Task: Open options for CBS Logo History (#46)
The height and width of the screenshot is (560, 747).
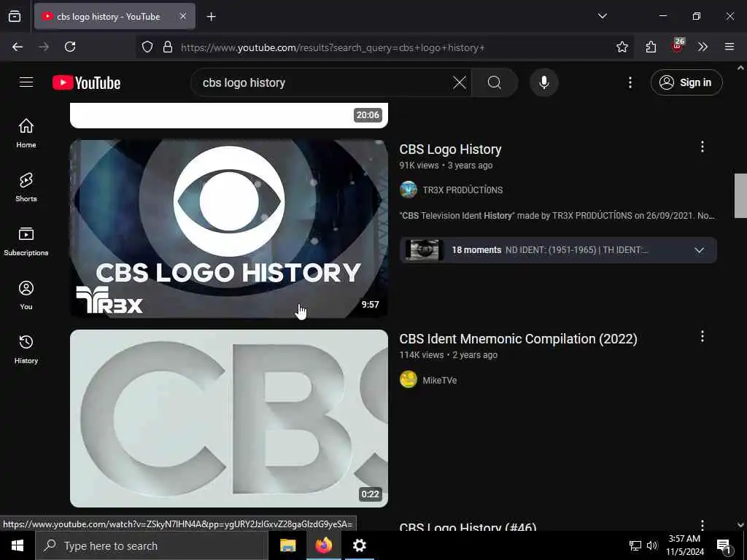Action: (703, 525)
